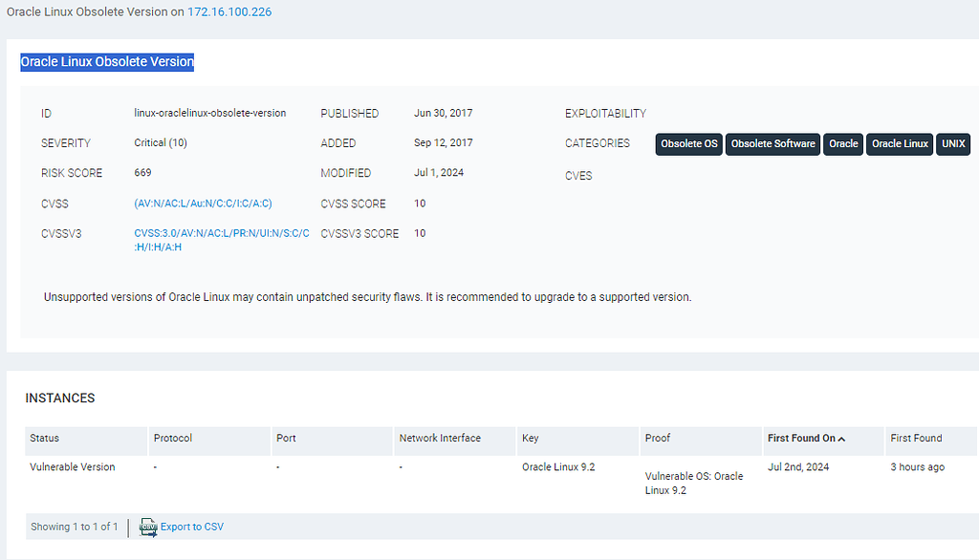Click the highlighted Oracle Linux Obsolete Version title

click(107, 62)
